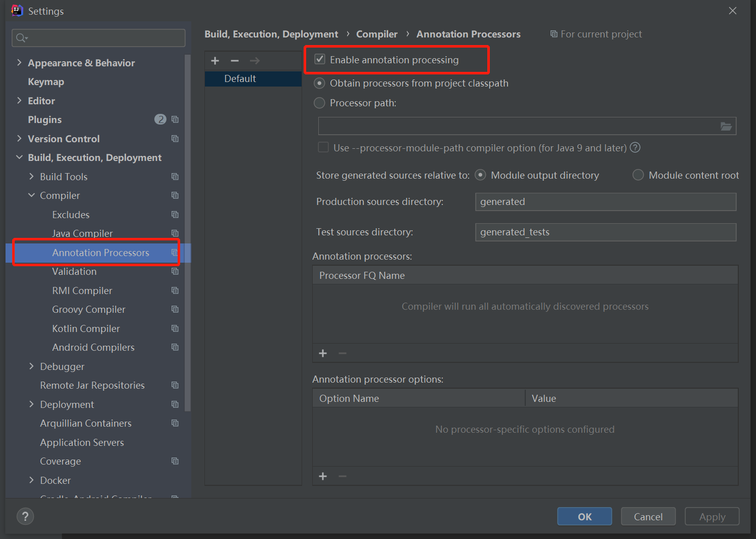Click the remove profile minus icon above Default

coord(235,61)
